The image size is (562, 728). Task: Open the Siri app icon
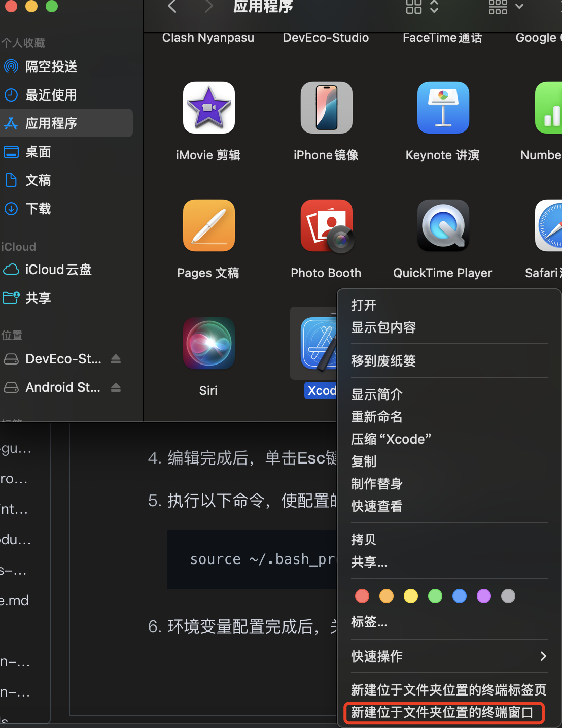click(x=208, y=343)
